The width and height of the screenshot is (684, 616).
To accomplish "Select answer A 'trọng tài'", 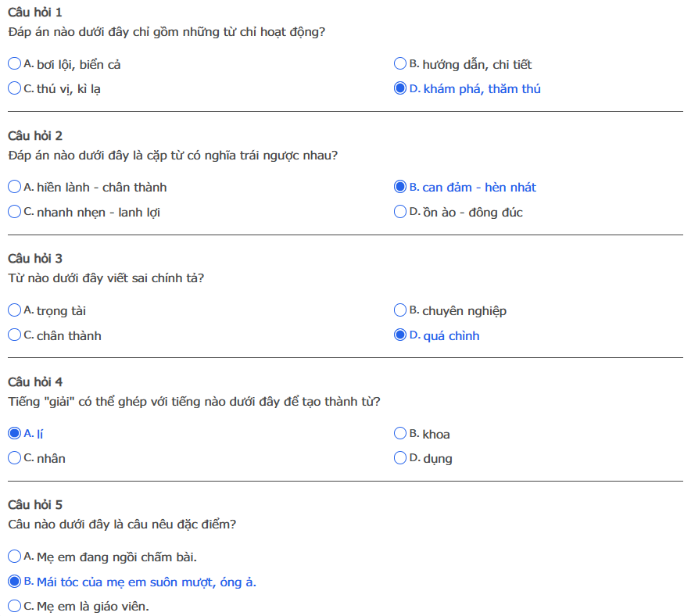I will click(x=15, y=310).
